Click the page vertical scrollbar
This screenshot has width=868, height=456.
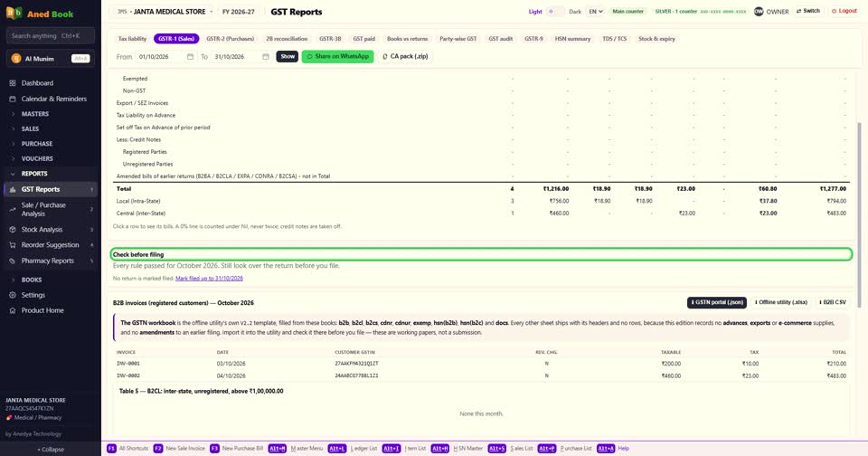(x=859, y=215)
